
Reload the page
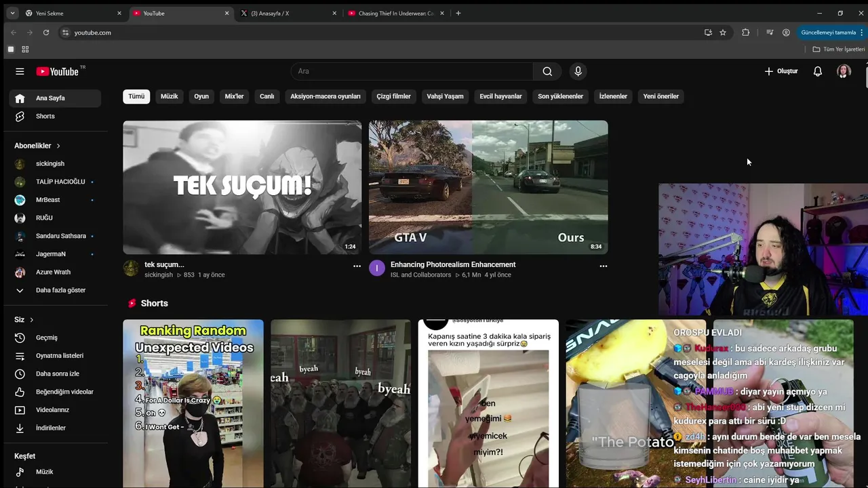pyautogui.click(x=46, y=33)
